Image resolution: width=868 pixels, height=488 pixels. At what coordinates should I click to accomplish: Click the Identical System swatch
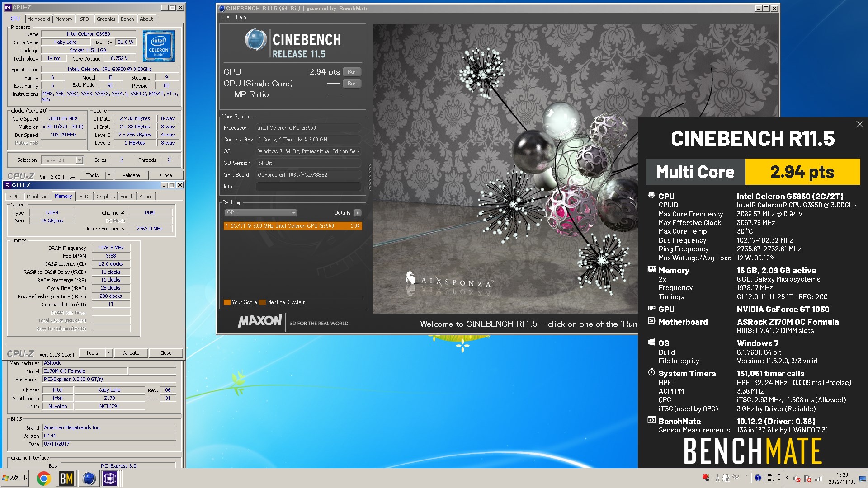(x=262, y=302)
